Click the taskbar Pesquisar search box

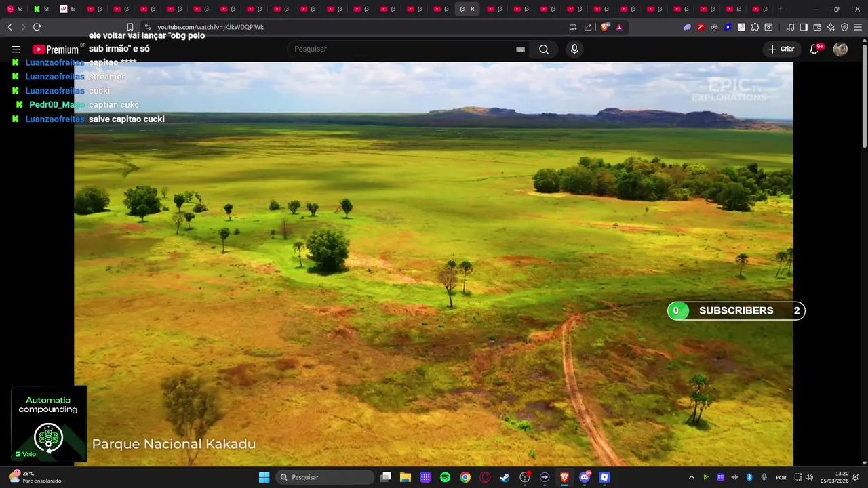pyautogui.click(x=325, y=477)
